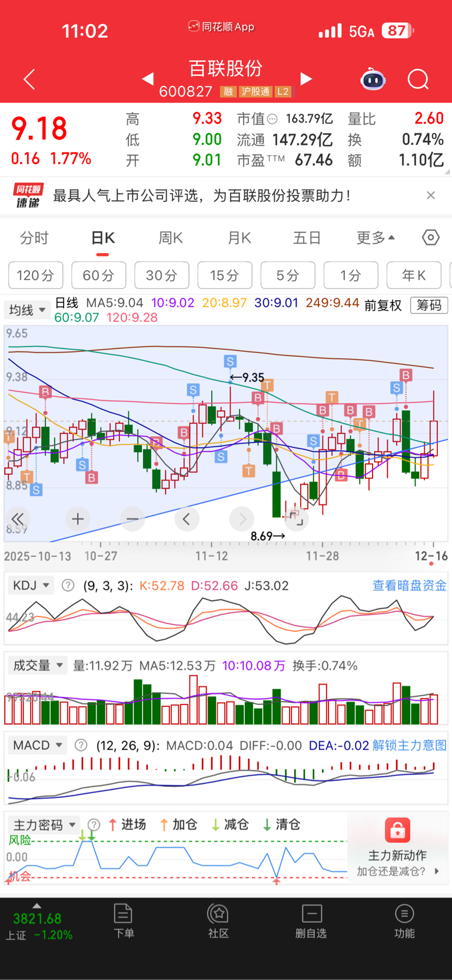The width and height of the screenshot is (452, 980).
Task: Select 30分 period
Action: pyautogui.click(x=162, y=275)
